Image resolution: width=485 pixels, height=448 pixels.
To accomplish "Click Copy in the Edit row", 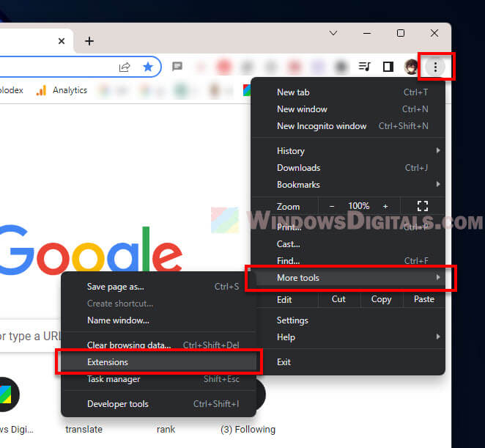I will point(382,299).
